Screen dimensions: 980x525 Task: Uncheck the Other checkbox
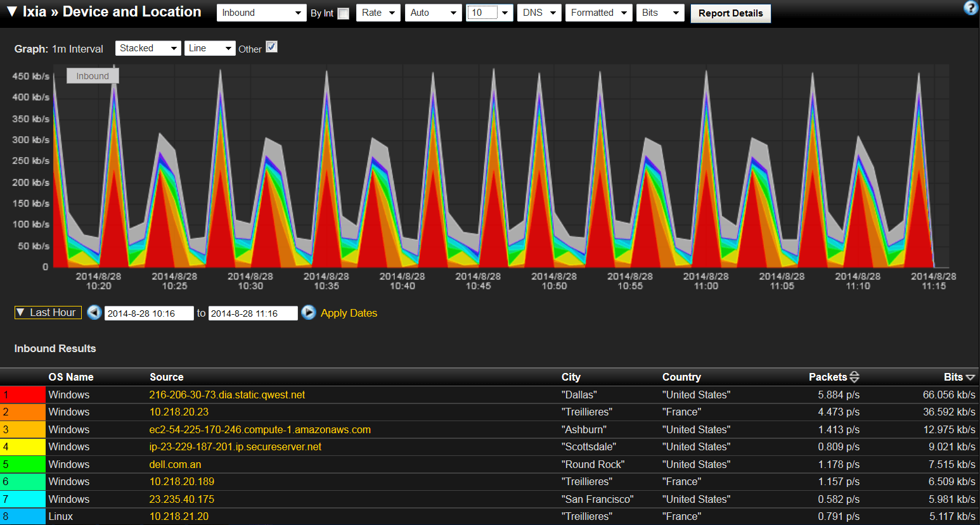[x=271, y=47]
